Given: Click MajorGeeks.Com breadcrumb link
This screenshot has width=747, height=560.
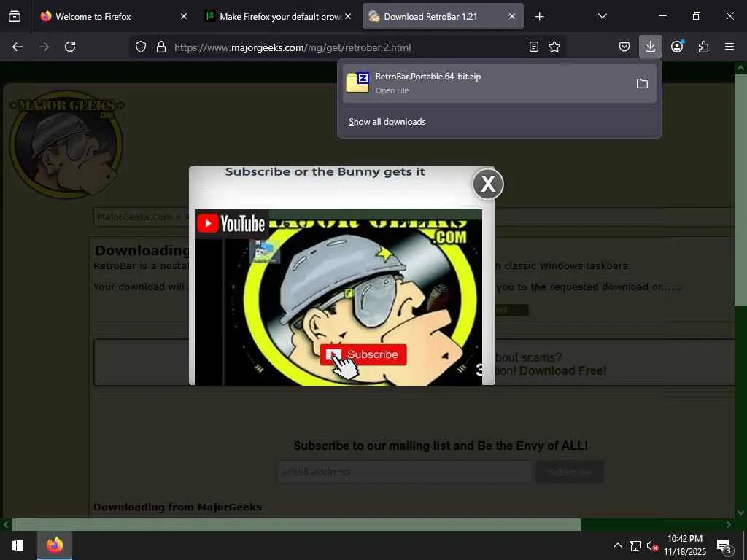Looking at the screenshot, I should pos(135,217).
